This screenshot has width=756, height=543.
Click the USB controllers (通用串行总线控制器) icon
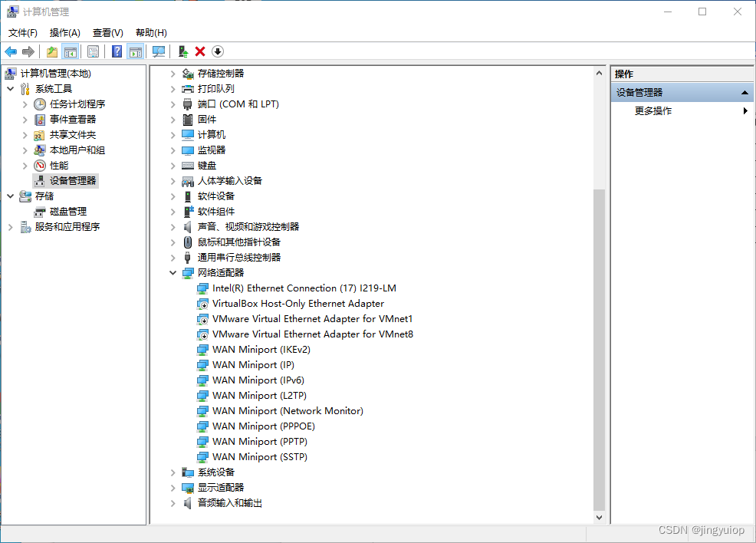pyautogui.click(x=188, y=258)
